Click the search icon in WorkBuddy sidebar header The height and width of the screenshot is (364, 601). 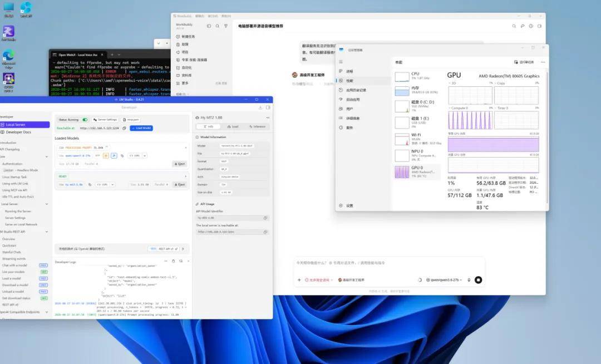[218, 26]
